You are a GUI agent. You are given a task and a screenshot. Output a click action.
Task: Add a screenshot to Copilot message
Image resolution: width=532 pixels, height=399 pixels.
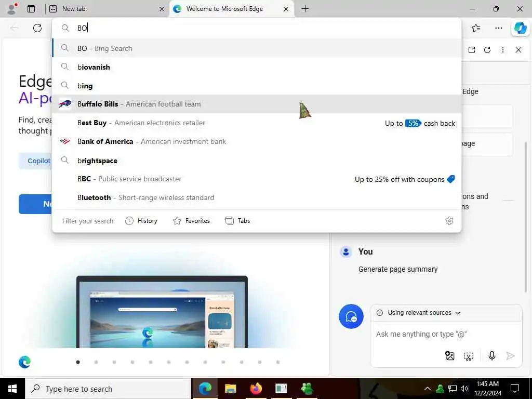pyautogui.click(x=469, y=356)
